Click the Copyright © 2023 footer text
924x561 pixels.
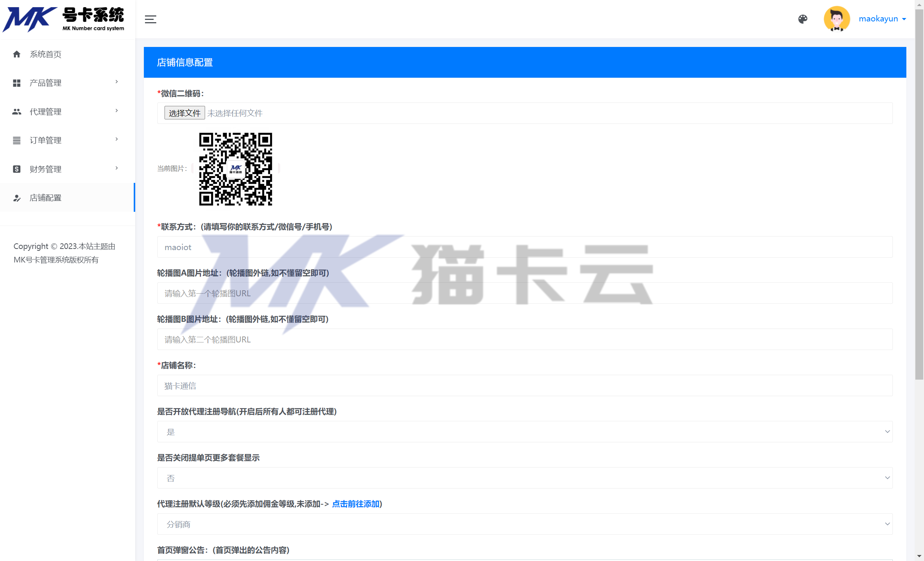coord(64,253)
